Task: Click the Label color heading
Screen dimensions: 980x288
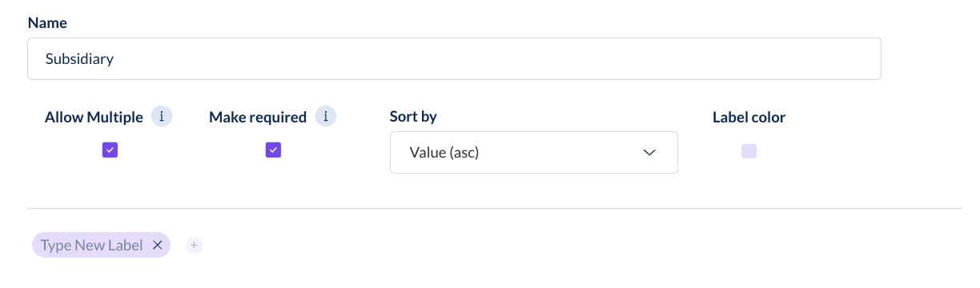Action: 749,117
